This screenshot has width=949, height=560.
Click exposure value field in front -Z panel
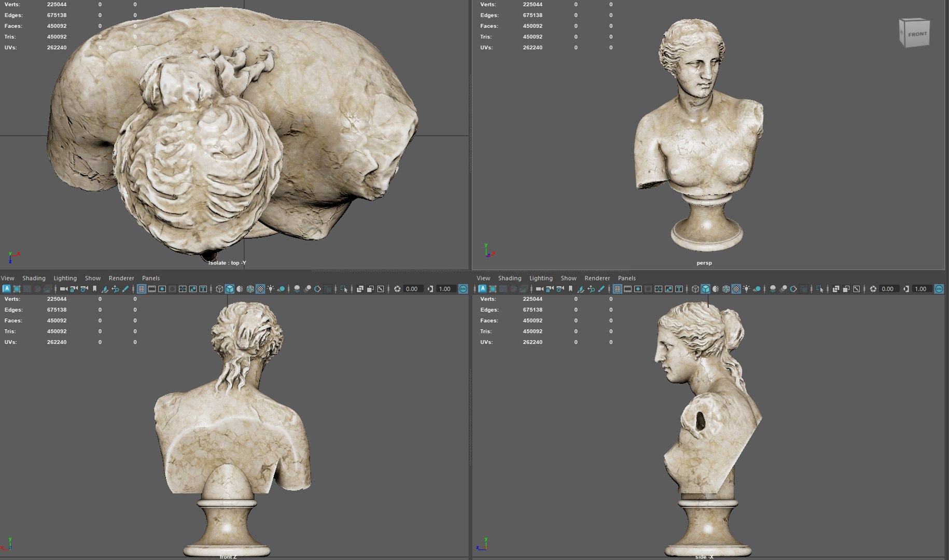(x=413, y=289)
